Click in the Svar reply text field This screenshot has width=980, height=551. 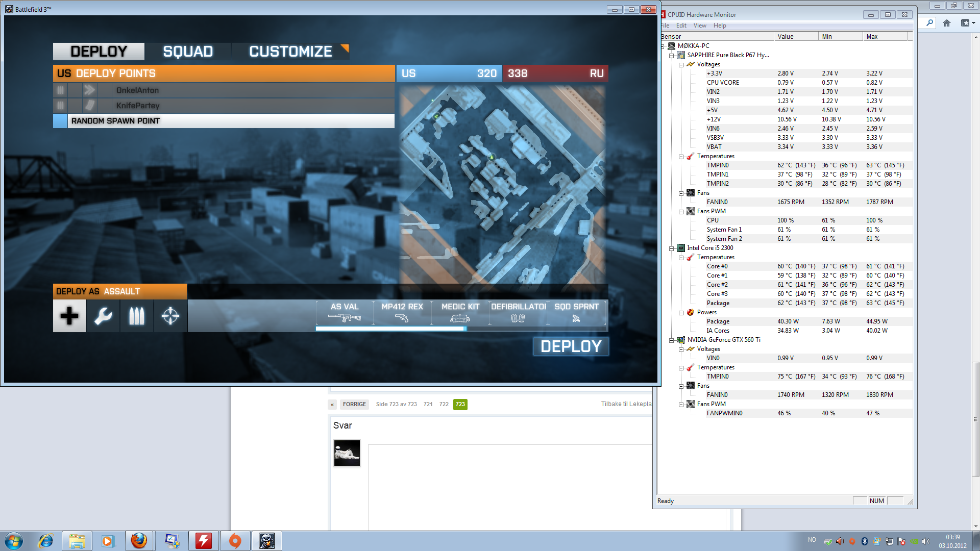510,487
